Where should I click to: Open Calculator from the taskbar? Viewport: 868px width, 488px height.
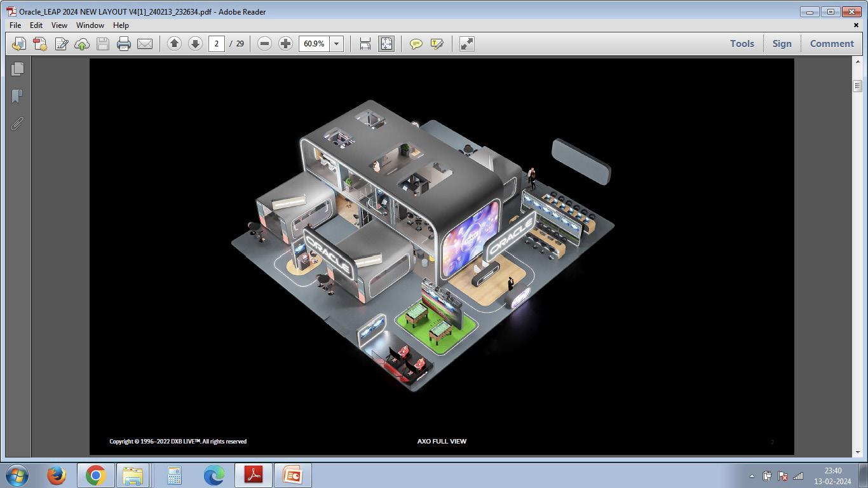[174, 475]
